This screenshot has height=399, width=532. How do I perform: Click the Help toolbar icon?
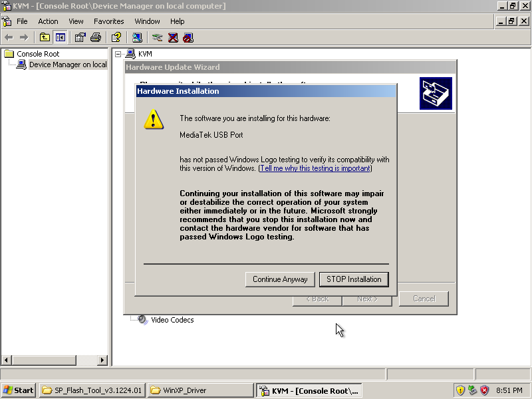point(116,37)
